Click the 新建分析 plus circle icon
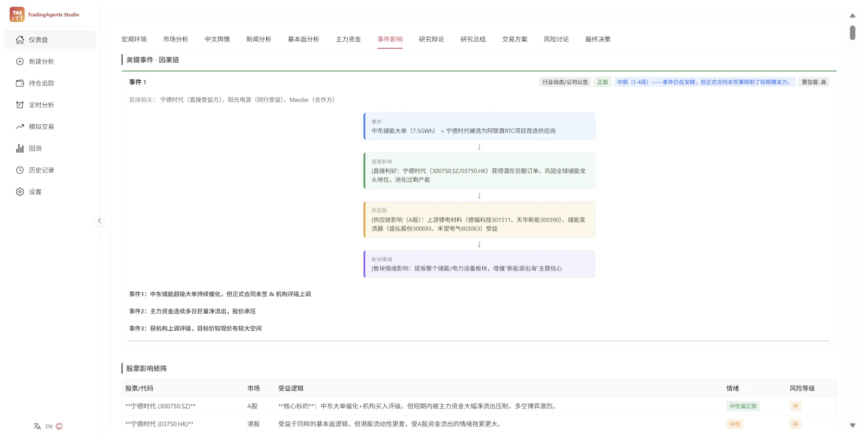The height and width of the screenshot is (441, 868). click(x=20, y=61)
